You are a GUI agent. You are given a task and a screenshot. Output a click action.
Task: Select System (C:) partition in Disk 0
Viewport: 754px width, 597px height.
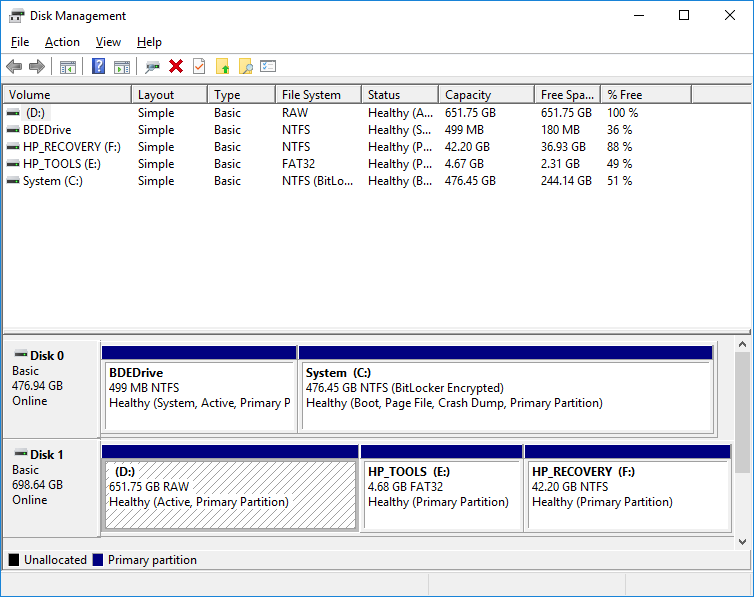pos(505,395)
